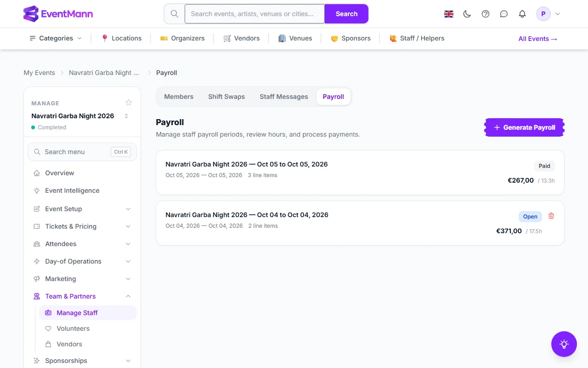Expand the Event Setup section

click(82, 209)
